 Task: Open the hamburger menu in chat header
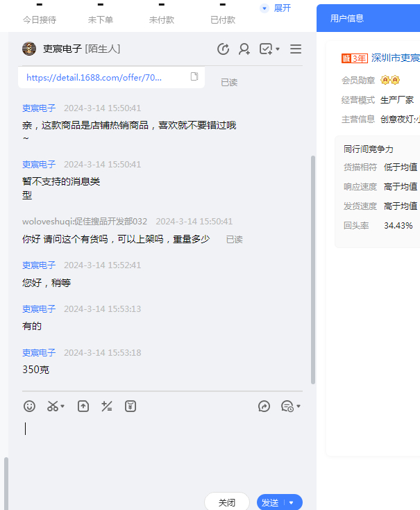click(296, 49)
